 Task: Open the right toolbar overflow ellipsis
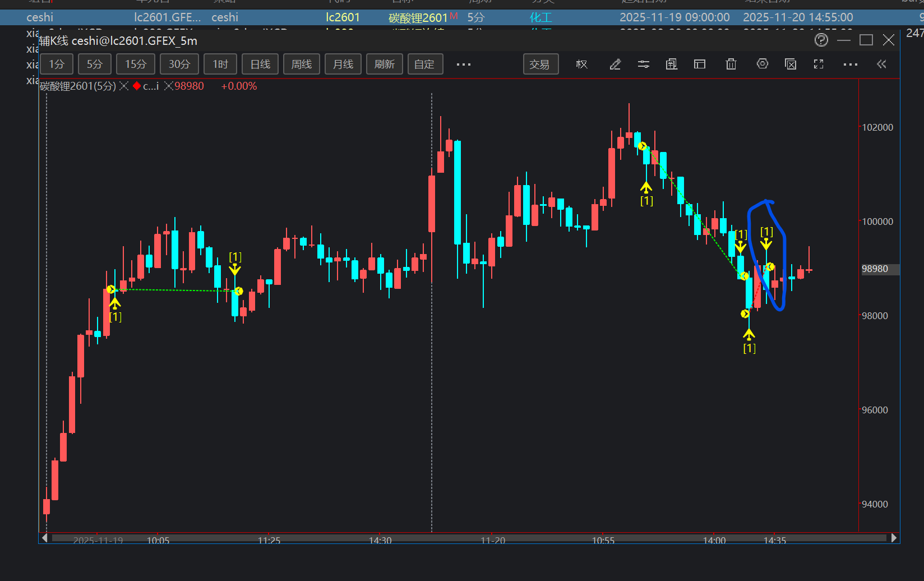850,64
